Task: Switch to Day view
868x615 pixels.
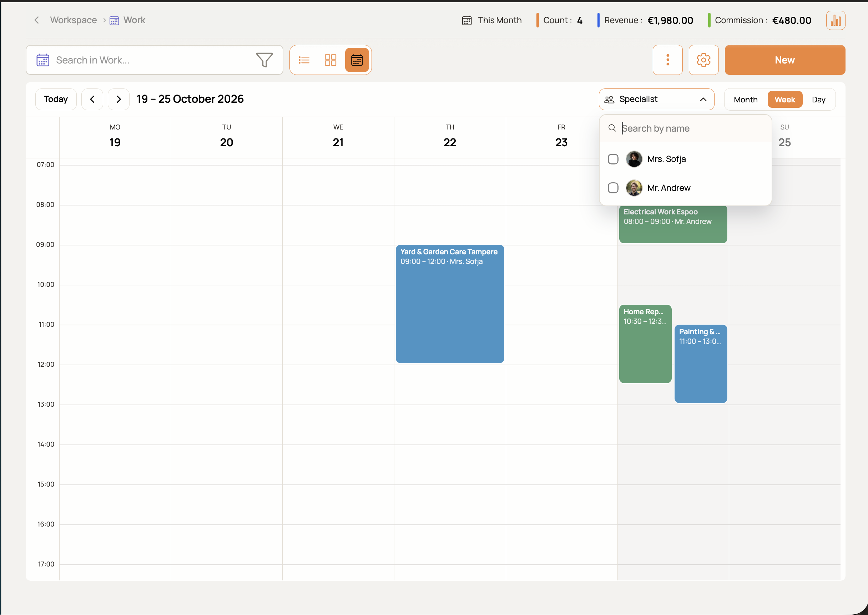Action: click(x=818, y=100)
